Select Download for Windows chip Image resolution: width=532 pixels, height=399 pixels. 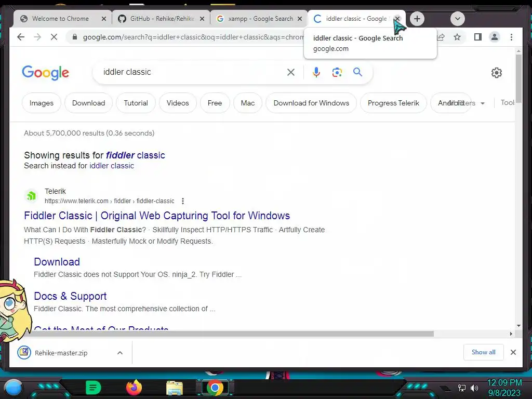click(311, 103)
